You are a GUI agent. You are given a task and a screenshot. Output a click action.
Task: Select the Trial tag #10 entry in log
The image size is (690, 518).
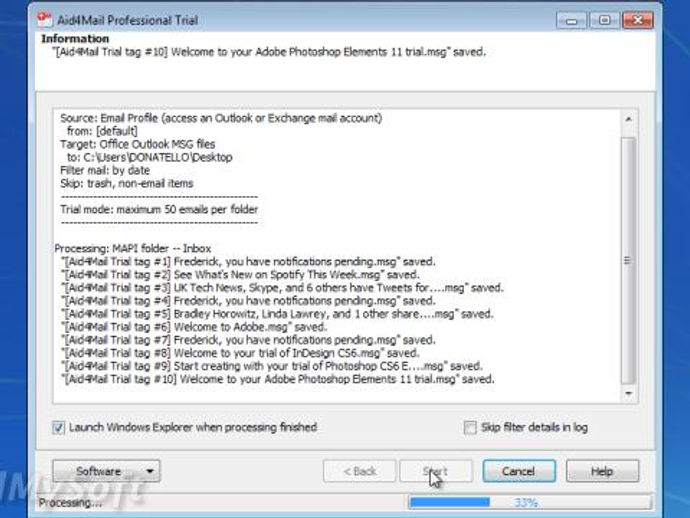pyautogui.click(x=278, y=379)
